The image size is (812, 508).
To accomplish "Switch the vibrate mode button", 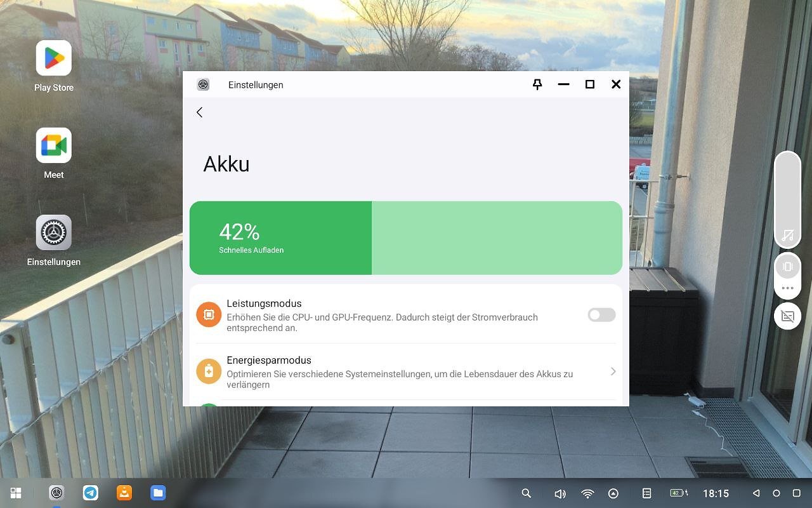I will 788,267.
